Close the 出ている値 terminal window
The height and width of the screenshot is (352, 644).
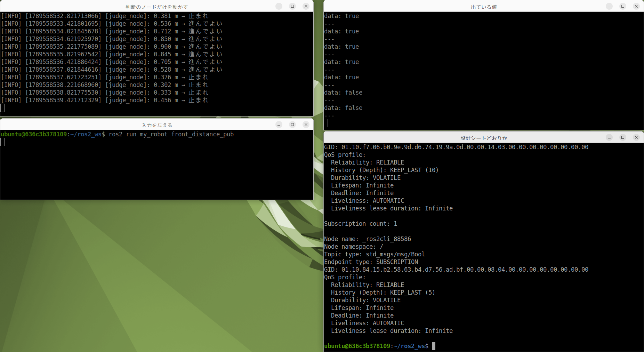[636, 6]
